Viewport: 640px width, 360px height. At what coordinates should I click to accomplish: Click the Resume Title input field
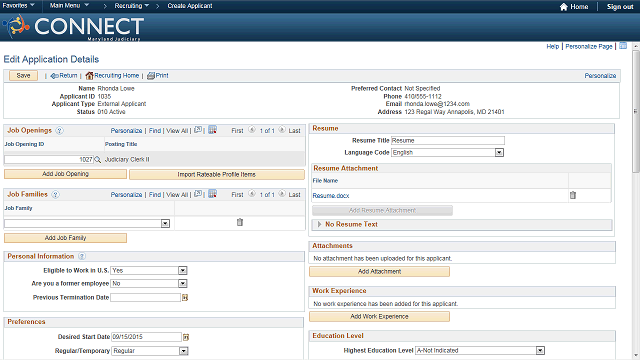(447, 140)
